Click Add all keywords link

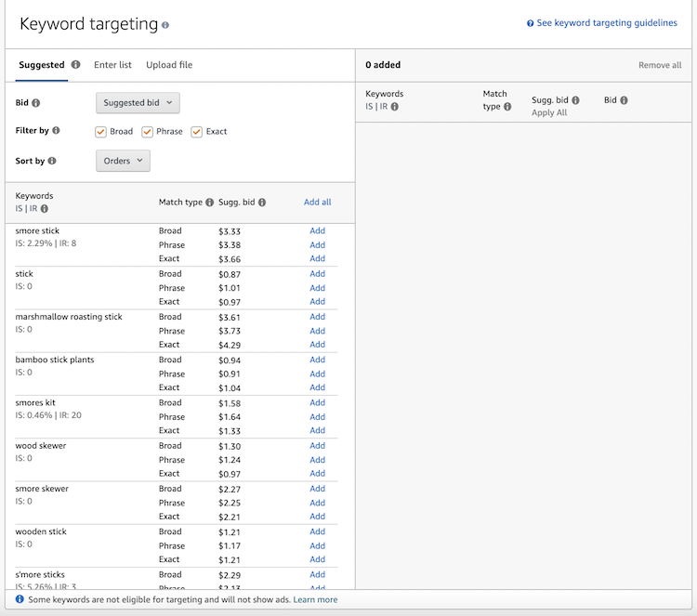pos(317,202)
